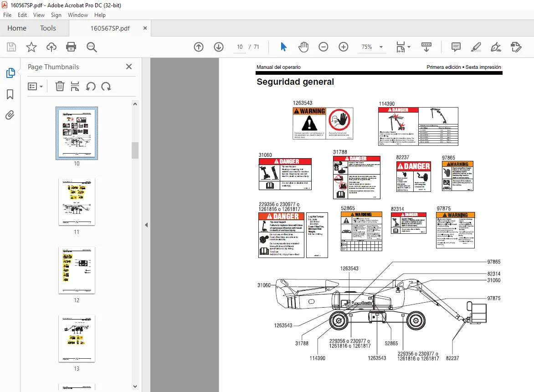
Task: Click the fit page scrolling icon
Action: click(401, 47)
